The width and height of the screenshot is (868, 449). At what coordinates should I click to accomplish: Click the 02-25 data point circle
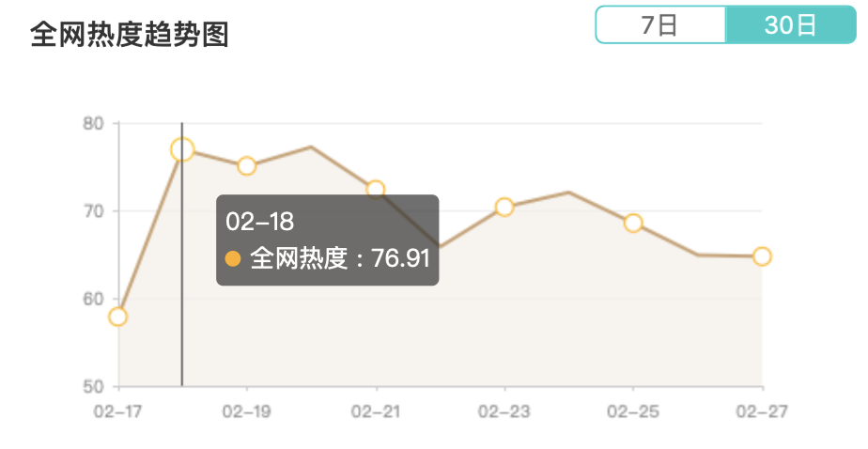click(633, 224)
